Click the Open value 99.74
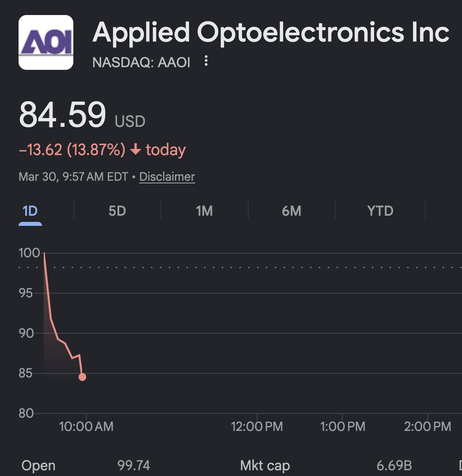The image size is (462, 476). [133, 465]
